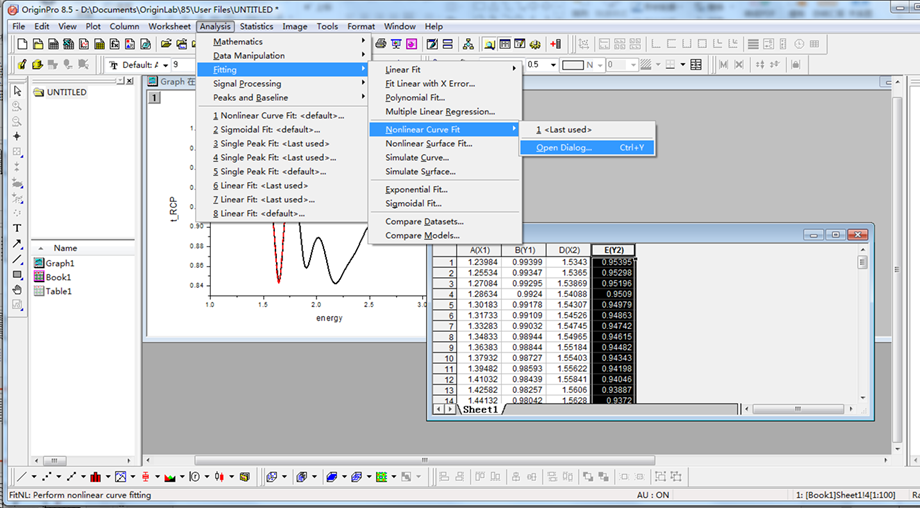Expand the Mathematics submenu
This screenshot has width=920, height=508.
point(282,42)
